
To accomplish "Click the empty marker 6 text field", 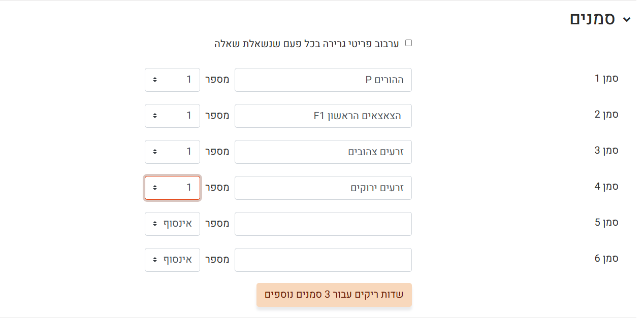I will (323, 260).
